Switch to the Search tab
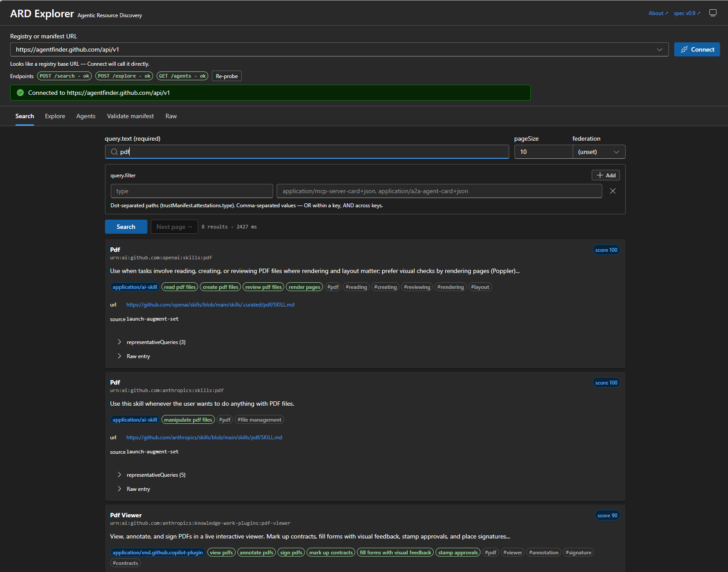The width and height of the screenshot is (728, 572). [x=25, y=116]
